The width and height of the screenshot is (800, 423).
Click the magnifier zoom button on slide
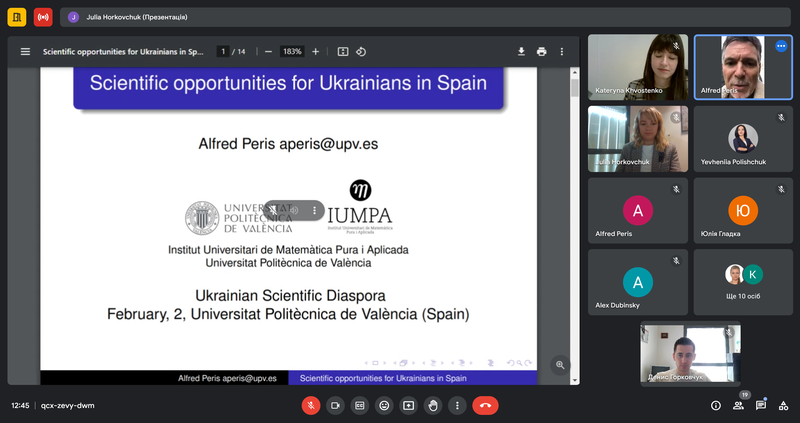(x=560, y=365)
